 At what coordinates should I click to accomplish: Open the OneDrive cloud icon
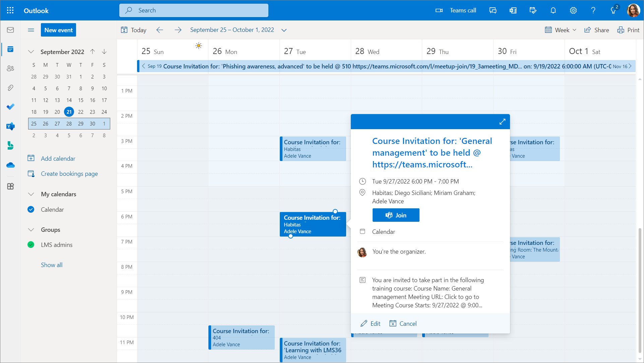[x=10, y=165]
